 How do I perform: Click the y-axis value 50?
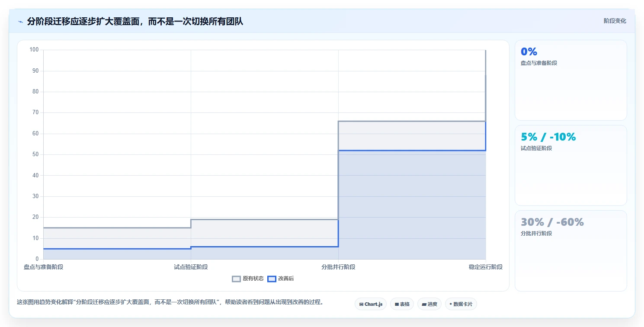click(x=35, y=154)
